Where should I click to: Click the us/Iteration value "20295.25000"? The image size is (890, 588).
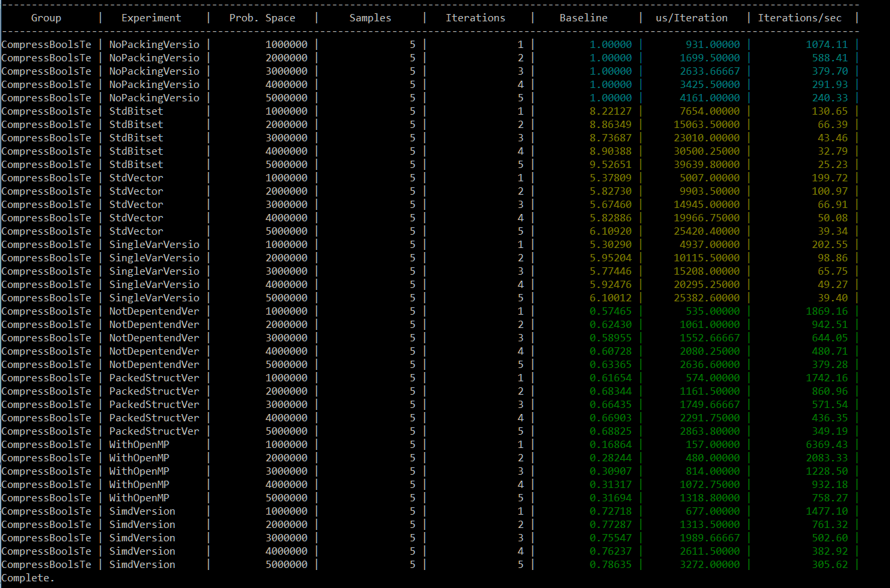point(707,285)
